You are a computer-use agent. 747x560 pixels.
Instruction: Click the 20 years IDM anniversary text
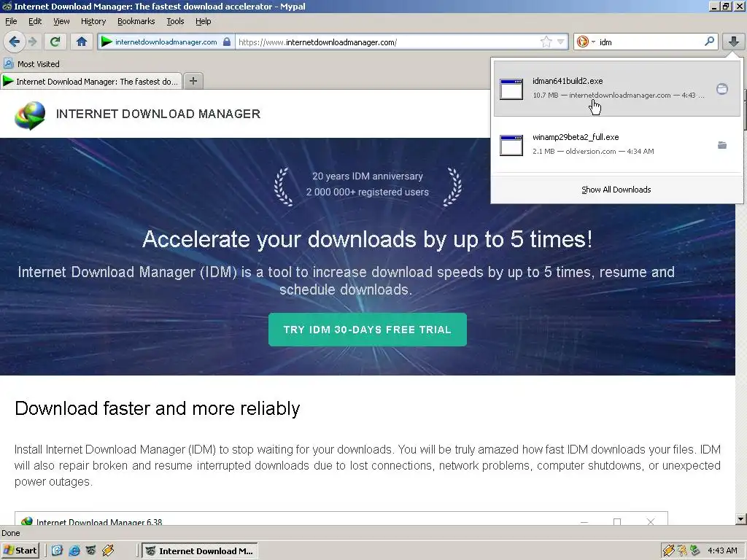[368, 176]
